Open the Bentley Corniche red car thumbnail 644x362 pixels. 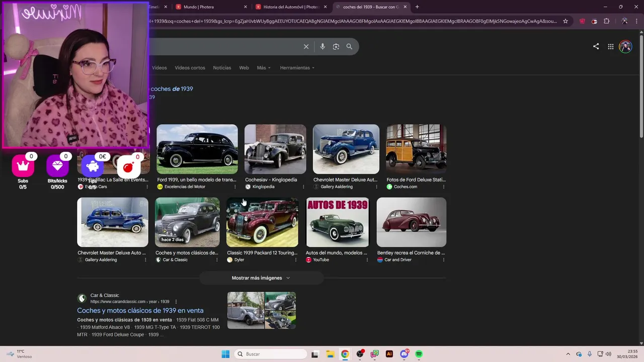pos(412,222)
